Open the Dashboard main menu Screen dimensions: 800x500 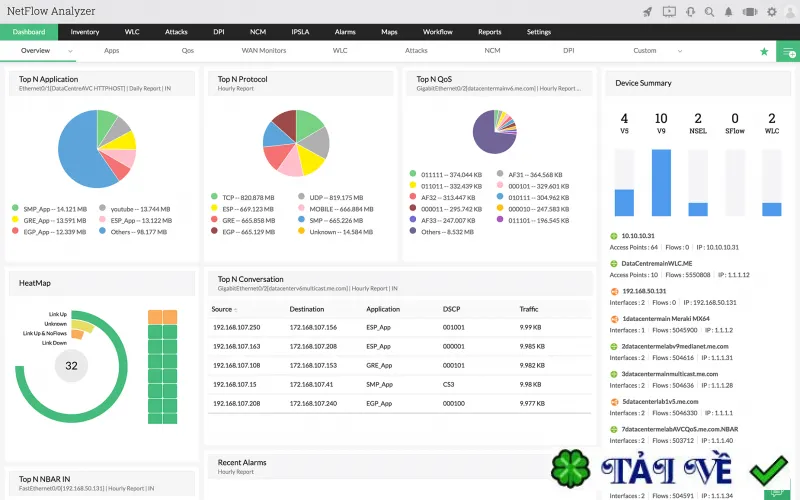(x=29, y=32)
